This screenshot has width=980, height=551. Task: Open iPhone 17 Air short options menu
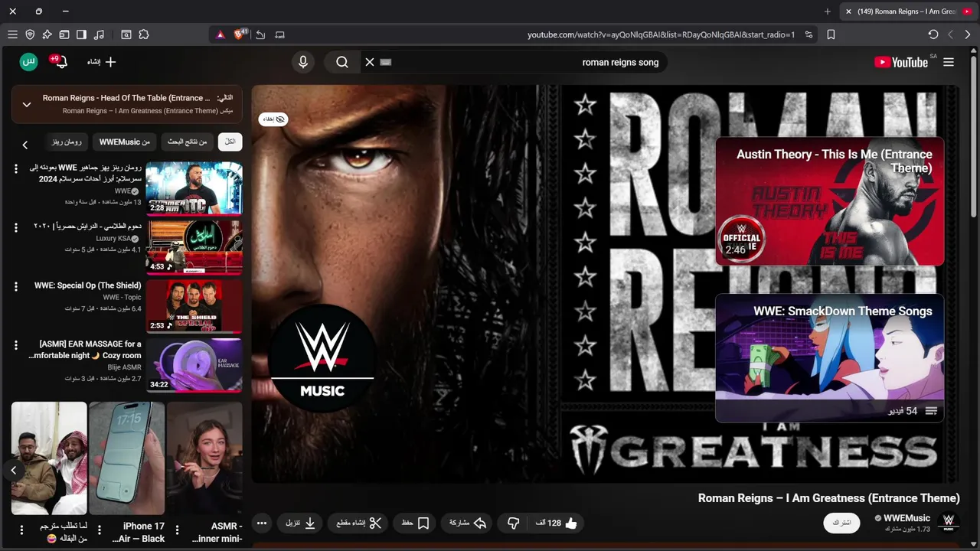point(99,530)
